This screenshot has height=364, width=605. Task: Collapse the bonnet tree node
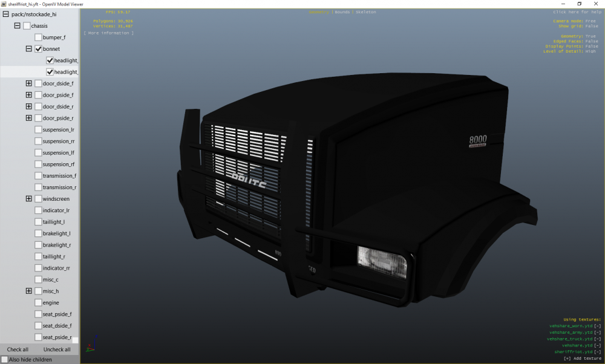pyautogui.click(x=29, y=49)
